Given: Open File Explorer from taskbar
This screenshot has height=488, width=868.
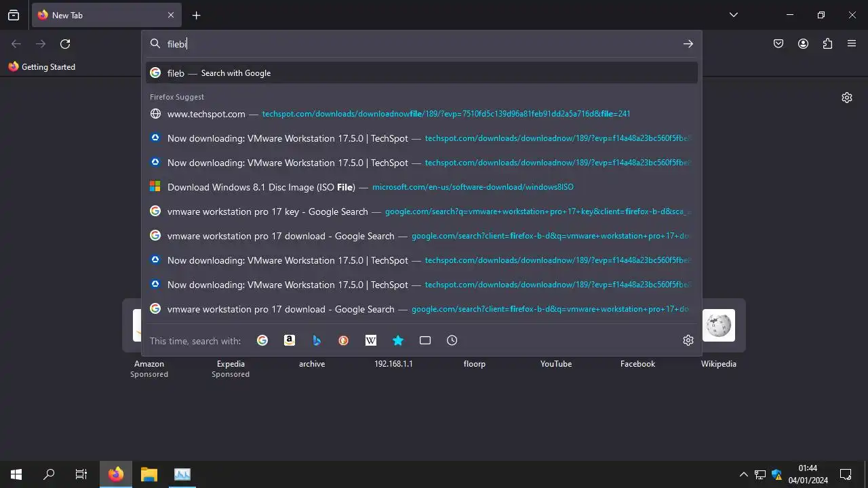Looking at the screenshot, I should [149, 474].
